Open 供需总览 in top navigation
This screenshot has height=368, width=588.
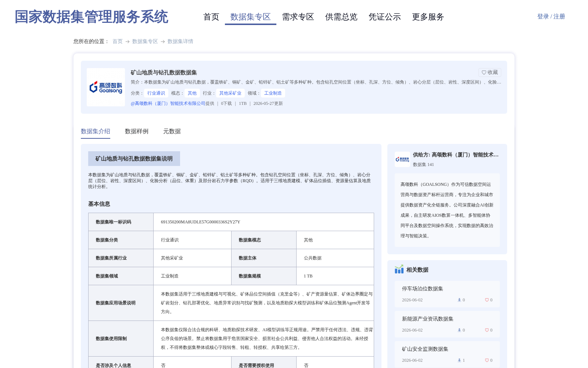coord(341,17)
